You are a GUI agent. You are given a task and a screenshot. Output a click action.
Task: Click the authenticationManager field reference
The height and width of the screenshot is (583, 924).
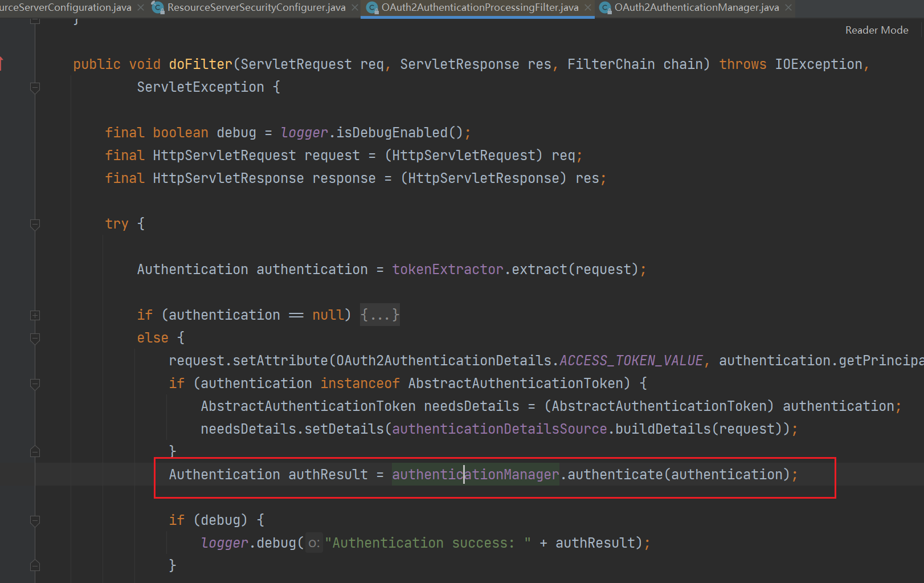pos(475,475)
